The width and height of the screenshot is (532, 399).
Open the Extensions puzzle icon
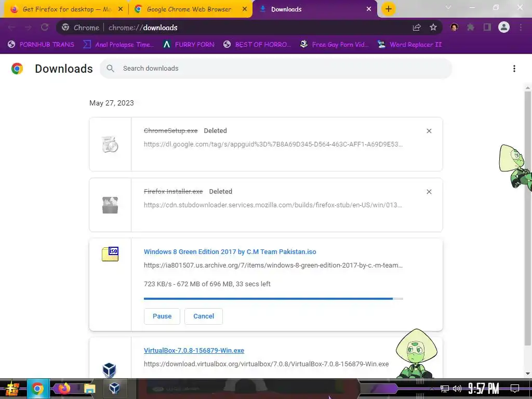(x=471, y=27)
